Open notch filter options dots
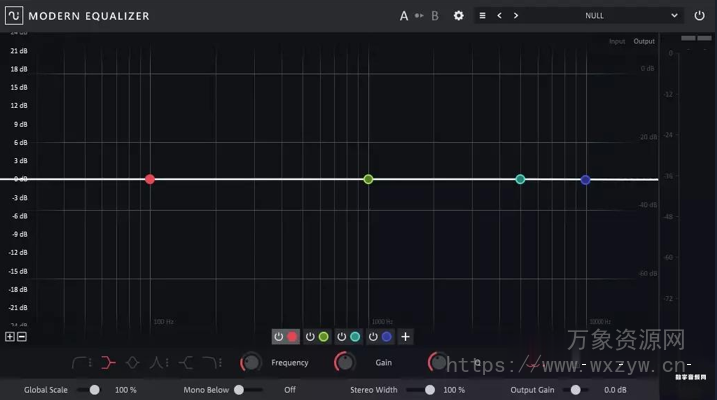Screen dimensions: 717x400 pos(167,363)
